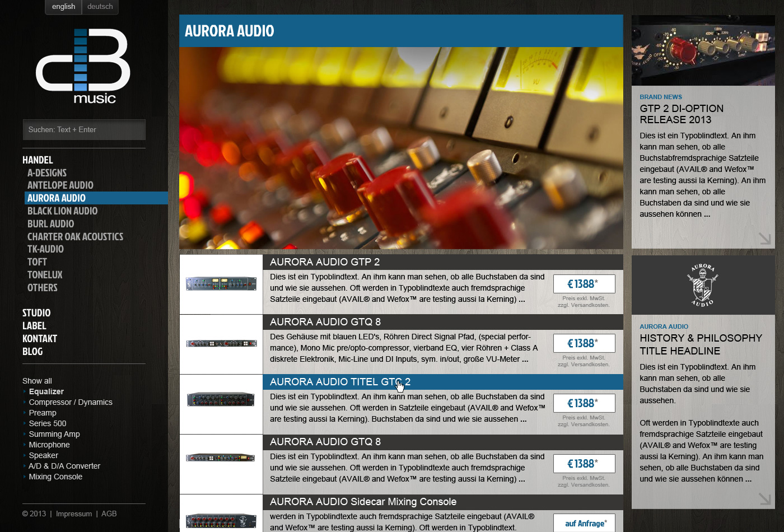Select OTHERS brand category

(x=43, y=288)
